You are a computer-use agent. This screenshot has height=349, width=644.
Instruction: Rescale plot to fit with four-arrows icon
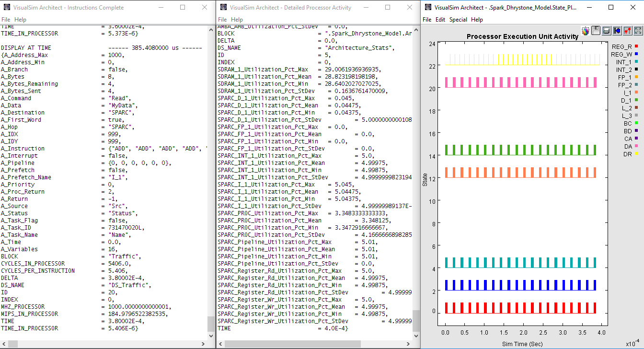(638, 31)
